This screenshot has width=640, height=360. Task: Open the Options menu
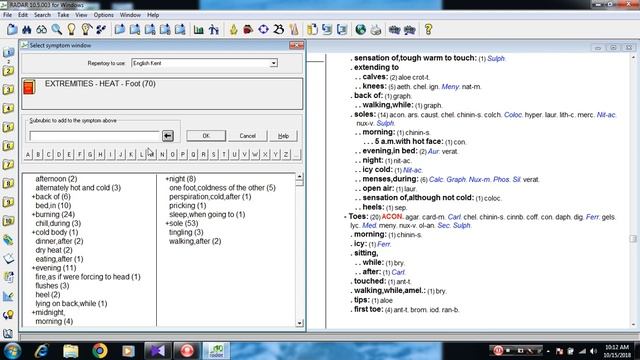pyautogui.click(x=104, y=15)
